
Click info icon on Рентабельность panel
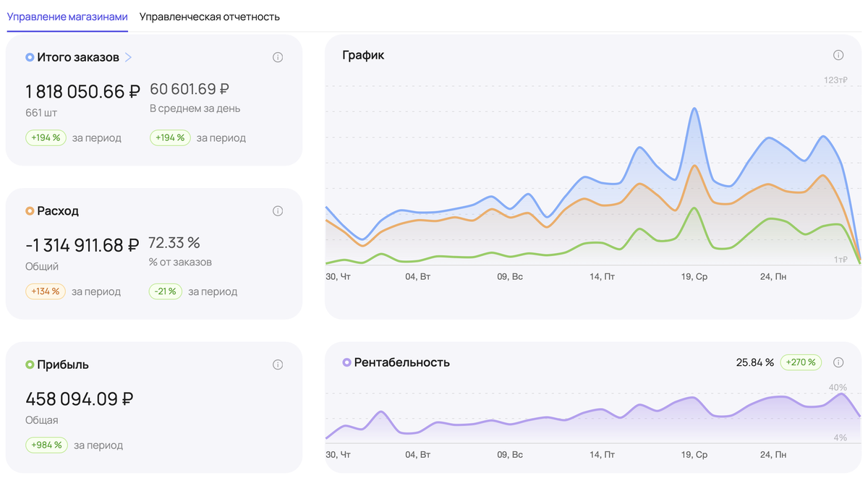pyautogui.click(x=838, y=362)
